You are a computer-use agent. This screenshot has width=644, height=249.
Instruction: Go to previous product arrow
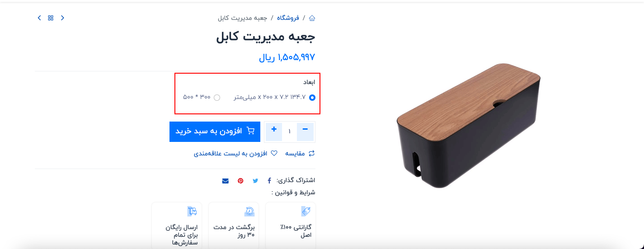point(62,18)
